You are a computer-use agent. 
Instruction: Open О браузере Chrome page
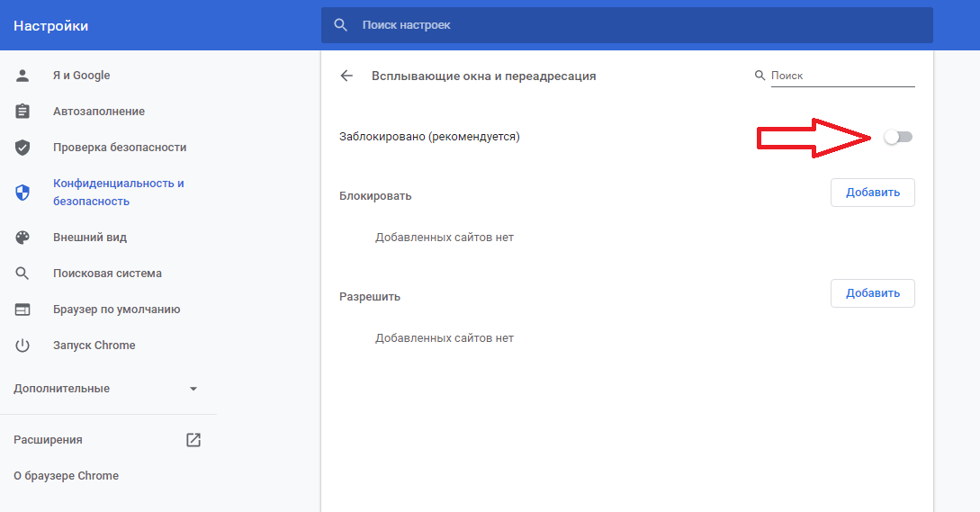[66, 476]
